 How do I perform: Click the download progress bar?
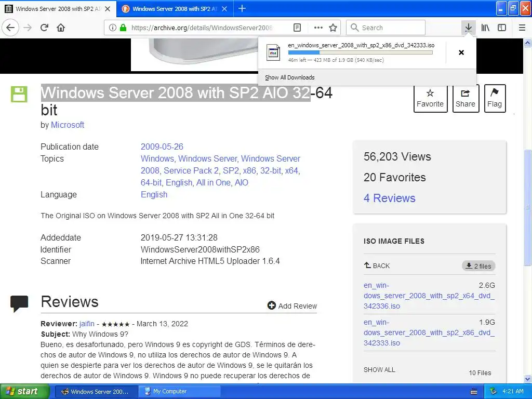[x=361, y=52]
